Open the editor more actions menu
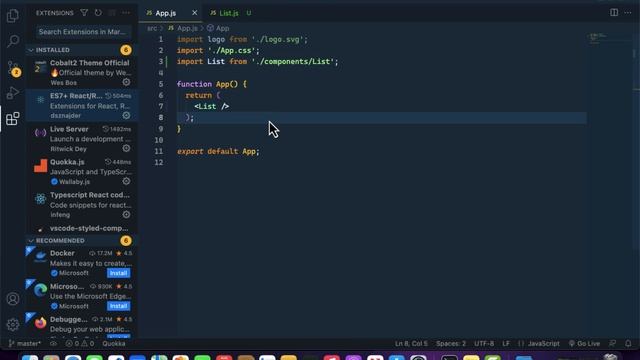 [628, 13]
